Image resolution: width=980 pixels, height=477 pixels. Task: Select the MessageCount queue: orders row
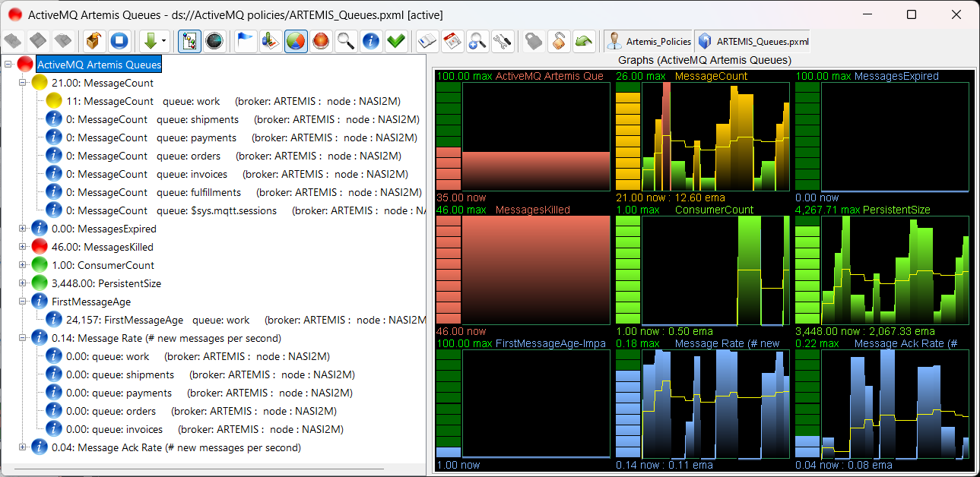coord(233,156)
